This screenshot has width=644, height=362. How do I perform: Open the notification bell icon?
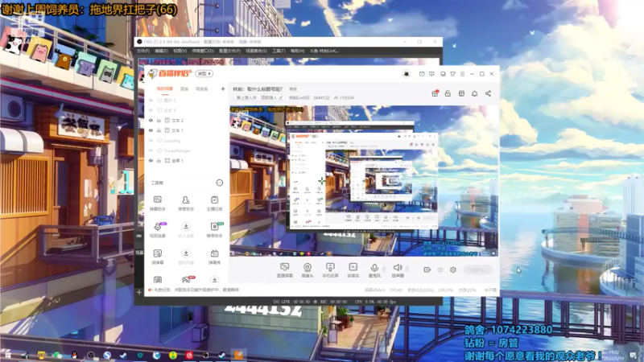coord(474,93)
